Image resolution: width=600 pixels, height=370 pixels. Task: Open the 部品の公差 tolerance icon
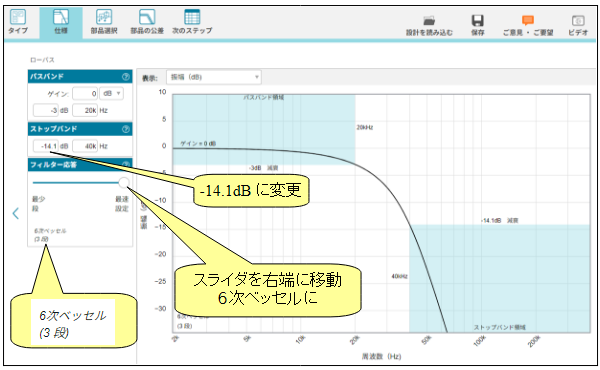click(x=147, y=22)
